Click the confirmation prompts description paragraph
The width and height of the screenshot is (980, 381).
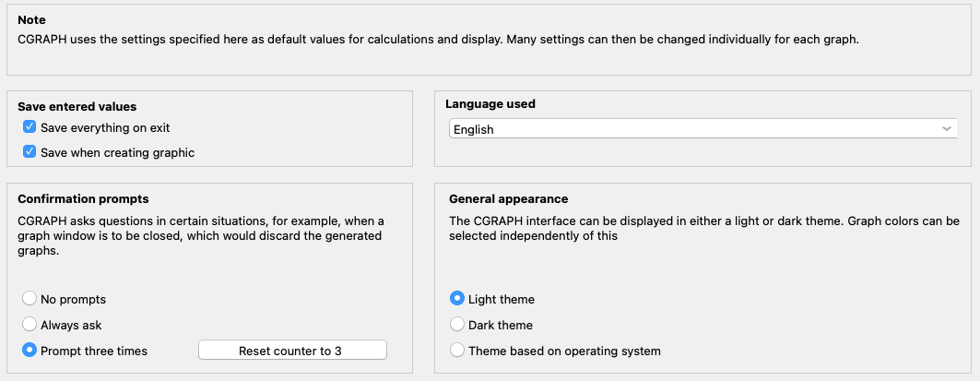click(201, 235)
